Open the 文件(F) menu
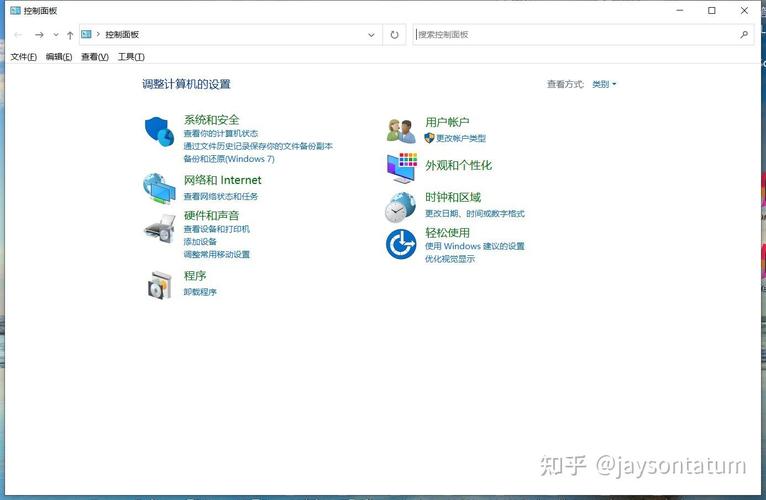Viewport: 766px width, 500px height. click(x=23, y=57)
